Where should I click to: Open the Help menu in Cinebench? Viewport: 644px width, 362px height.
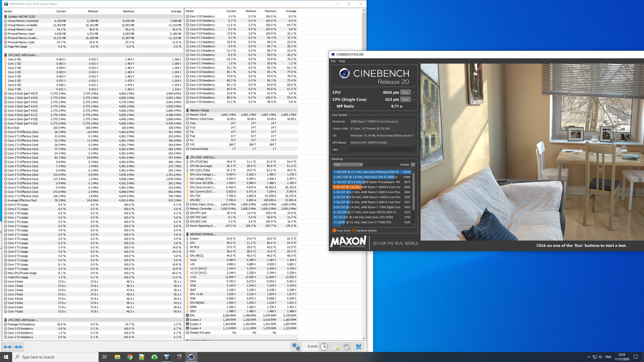click(x=342, y=61)
